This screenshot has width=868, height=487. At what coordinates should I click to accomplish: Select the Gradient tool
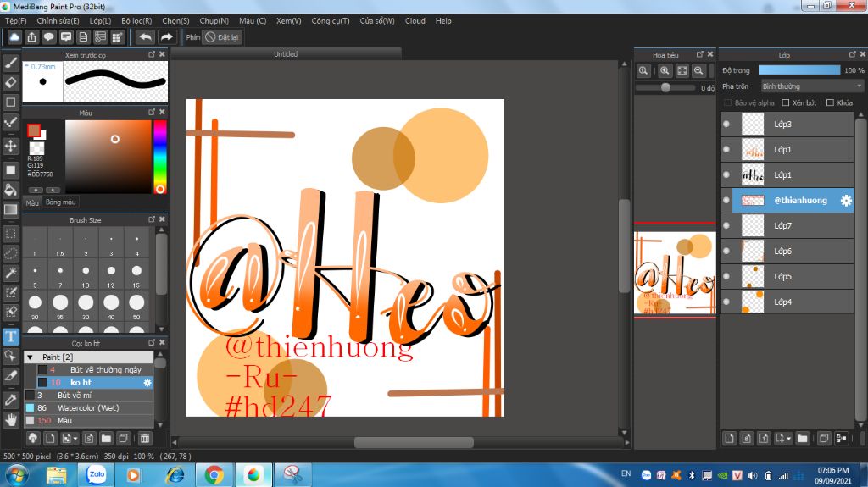(10, 210)
